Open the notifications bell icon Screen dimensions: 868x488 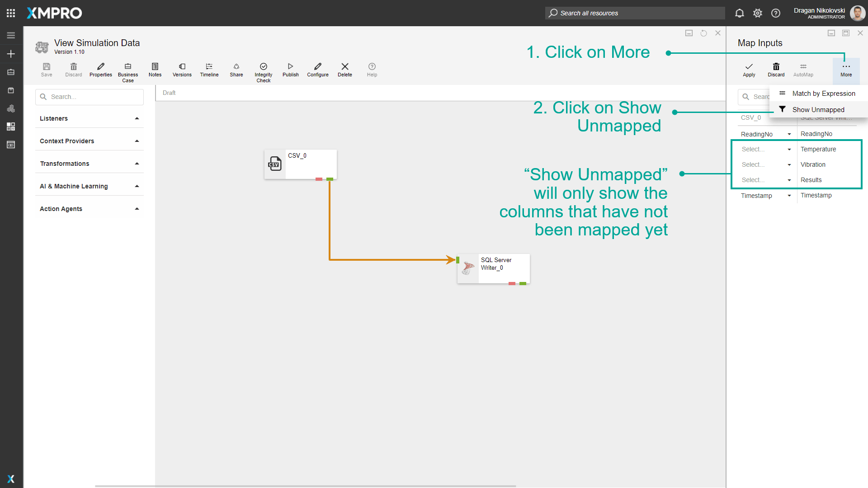click(739, 13)
